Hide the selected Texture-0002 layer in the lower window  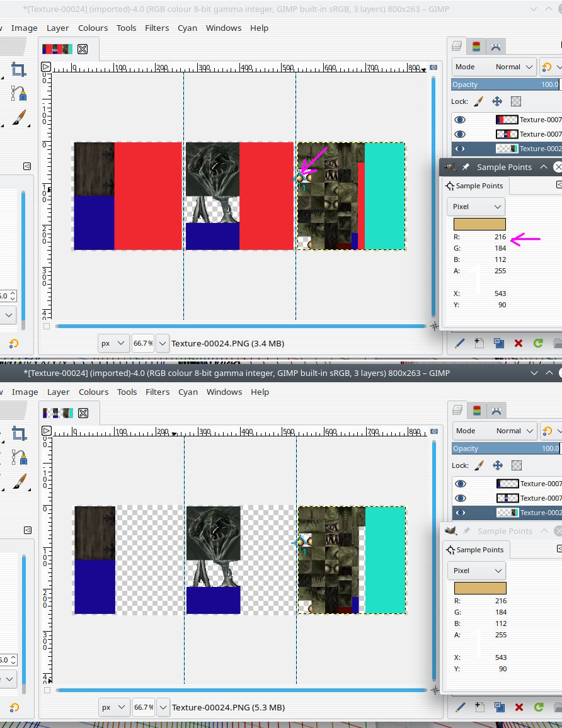click(461, 513)
